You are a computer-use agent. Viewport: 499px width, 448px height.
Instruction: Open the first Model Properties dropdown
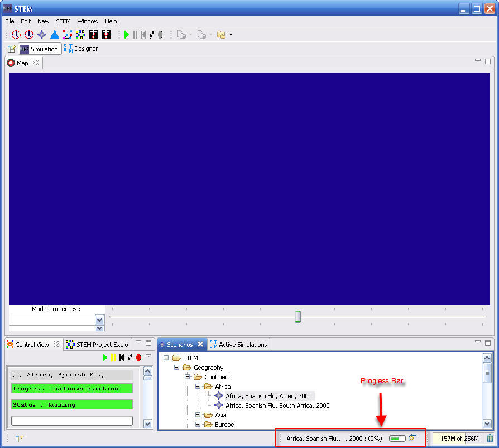pos(100,320)
